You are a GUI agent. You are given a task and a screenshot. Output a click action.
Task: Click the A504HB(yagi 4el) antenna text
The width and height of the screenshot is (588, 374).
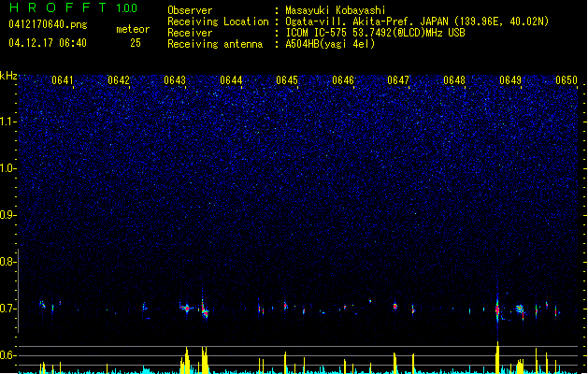click(x=330, y=44)
